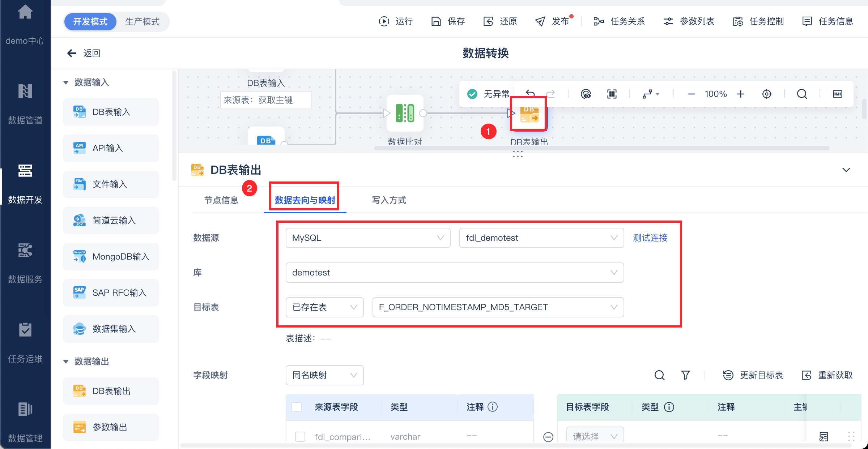Check the source table header select-all checkbox

297,407
